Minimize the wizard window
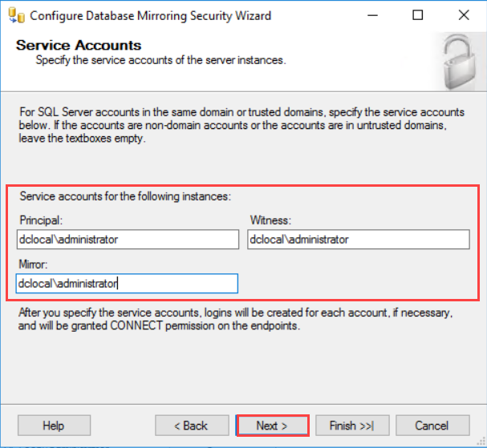This screenshot has height=448, width=487. coord(380,15)
